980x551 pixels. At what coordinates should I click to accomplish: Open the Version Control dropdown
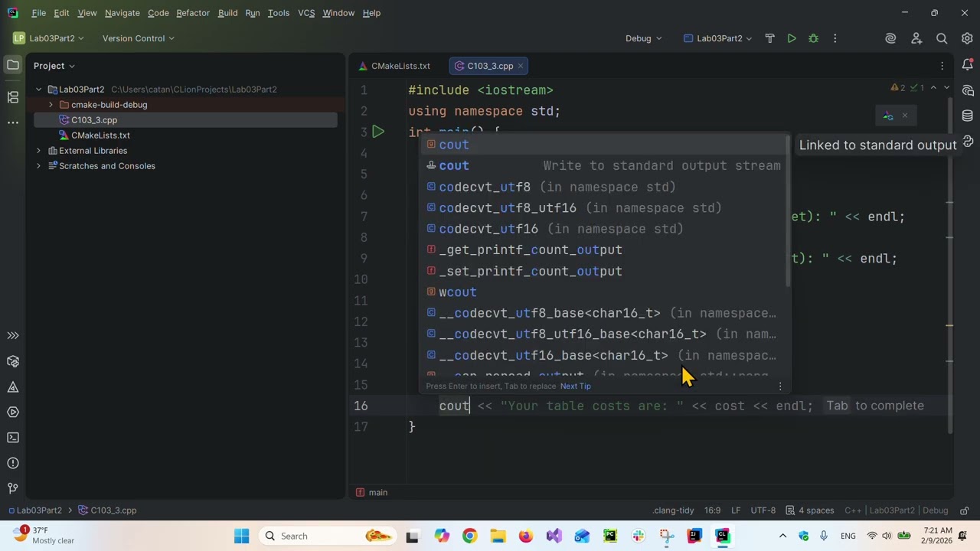[x=138, y=38]
